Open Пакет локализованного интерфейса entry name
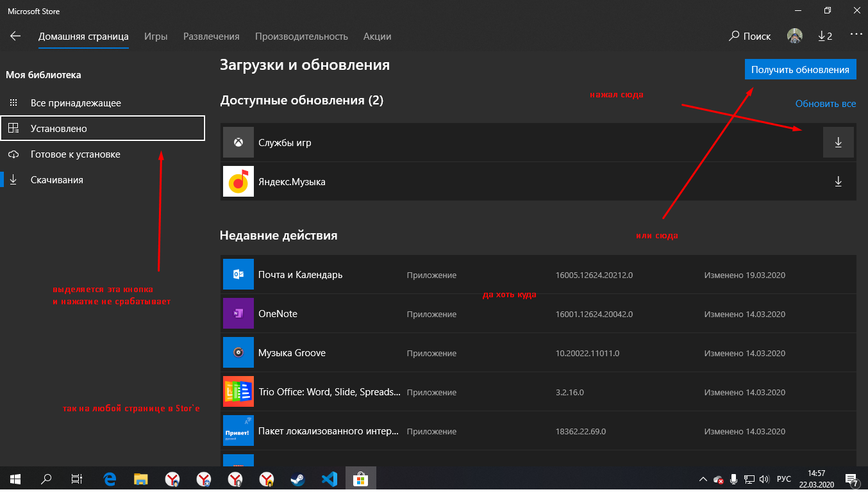The height and width of the screenshot is (492, 868). click(330, 431)
